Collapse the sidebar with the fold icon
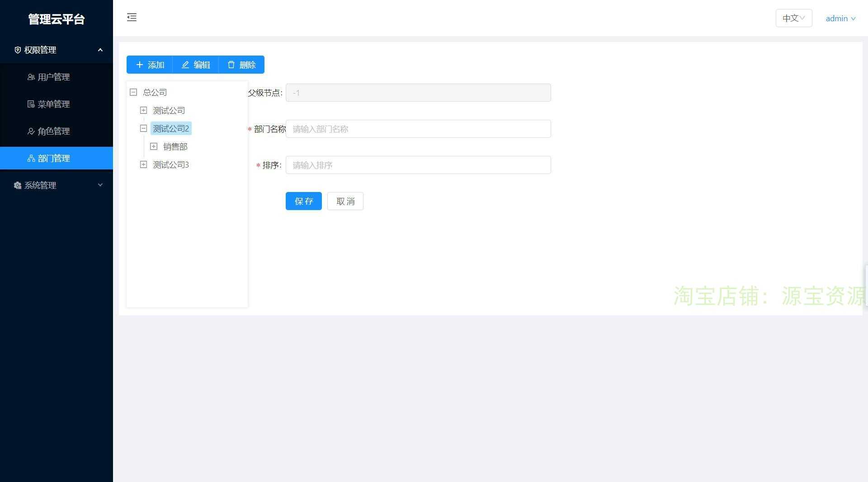Image resolution: width=868 pixels, height=482 pixels. tap(132, 17)
